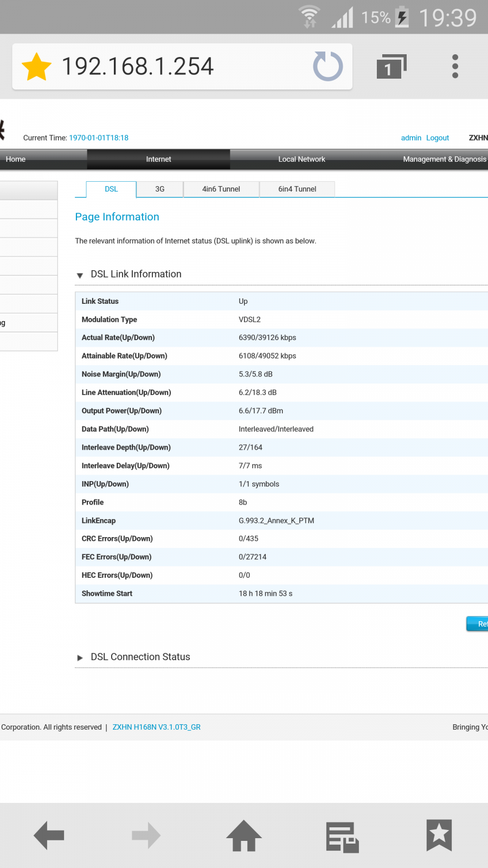Go back with the back arrow
The image size is (488, 868).
pyautogui.click(x=49, y=835)
